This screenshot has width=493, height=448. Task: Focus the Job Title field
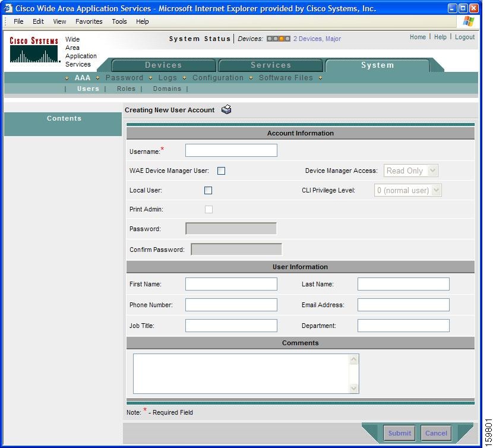[231, 326]
